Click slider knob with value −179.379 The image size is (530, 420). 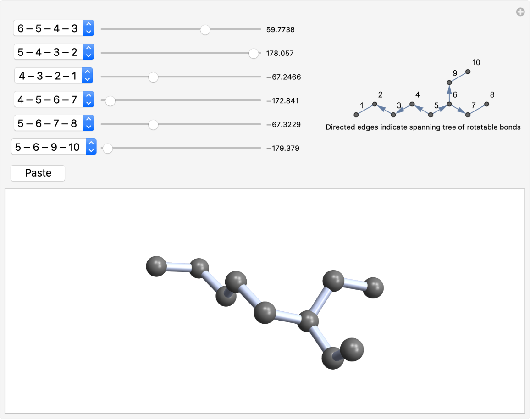coord(108,149)
